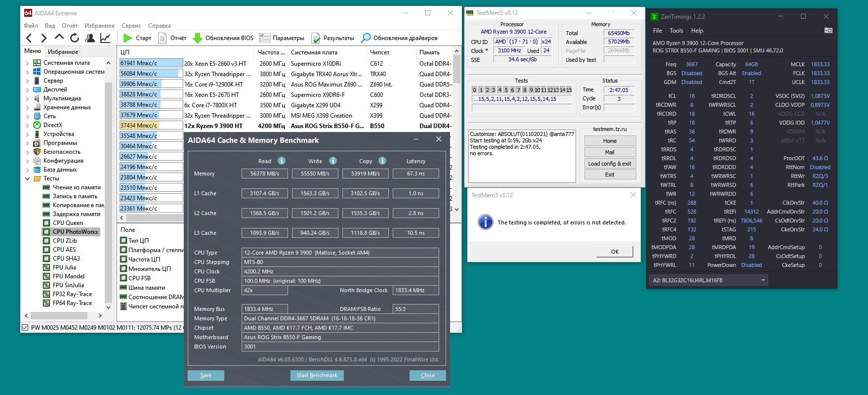Select CPU AES benchmark item

click(64, 250)
